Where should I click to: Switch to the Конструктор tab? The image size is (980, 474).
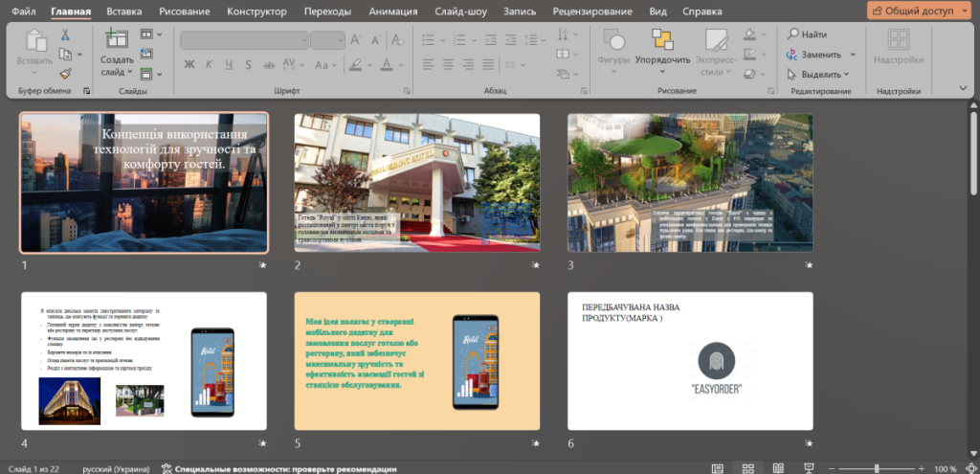coord(256,11)
